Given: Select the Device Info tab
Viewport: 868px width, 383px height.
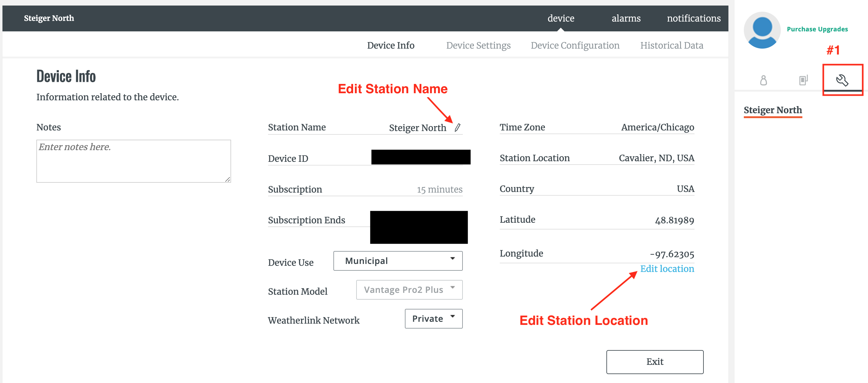Looking at the screenshot, I should (390, 46).
